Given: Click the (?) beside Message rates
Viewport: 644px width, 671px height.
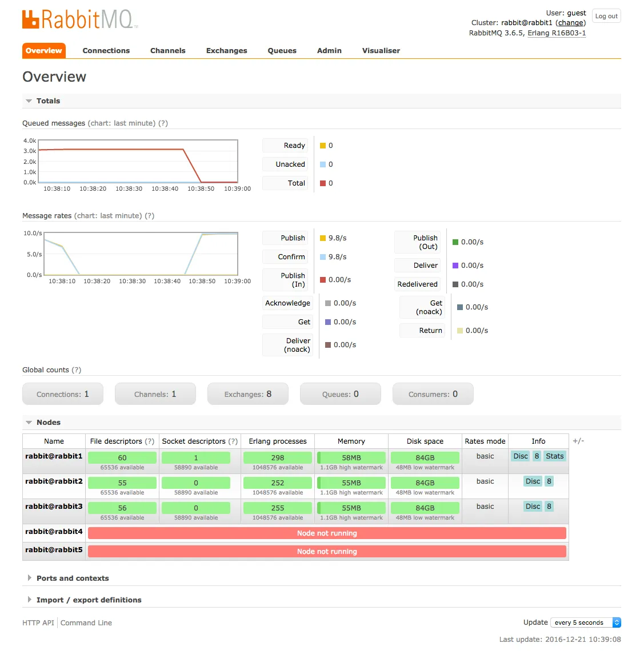Looking at the screenshot, I should (149, 216).
